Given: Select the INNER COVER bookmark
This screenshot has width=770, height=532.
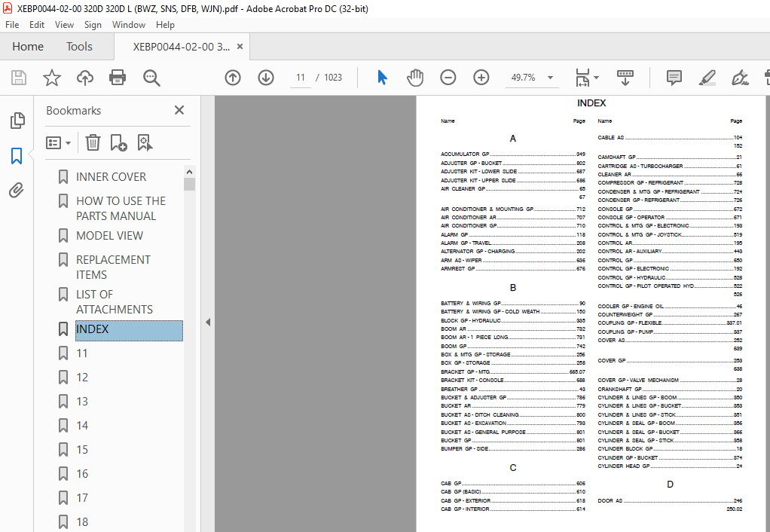Looking at the screenshot, I should [x=111, y=177].
